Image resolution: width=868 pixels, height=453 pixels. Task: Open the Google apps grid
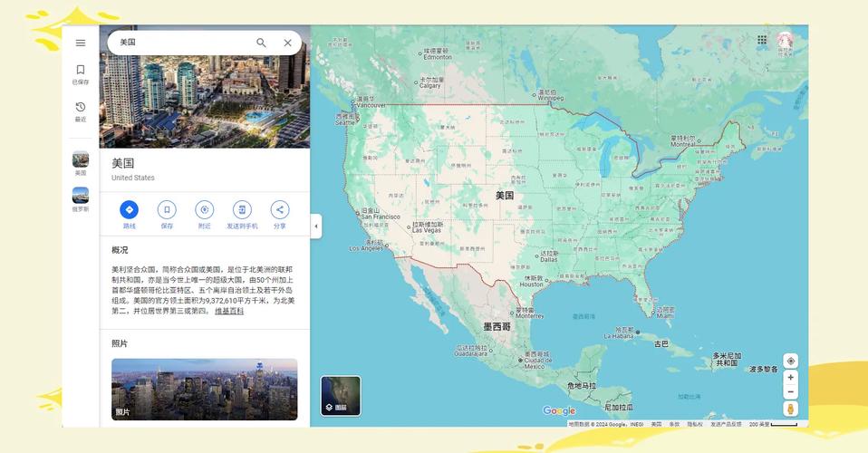762,40
